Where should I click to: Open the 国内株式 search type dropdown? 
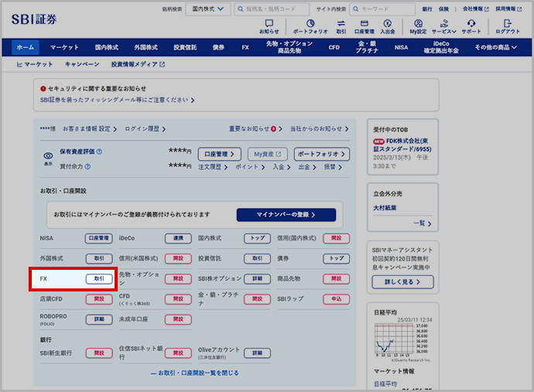click(207, 9)
